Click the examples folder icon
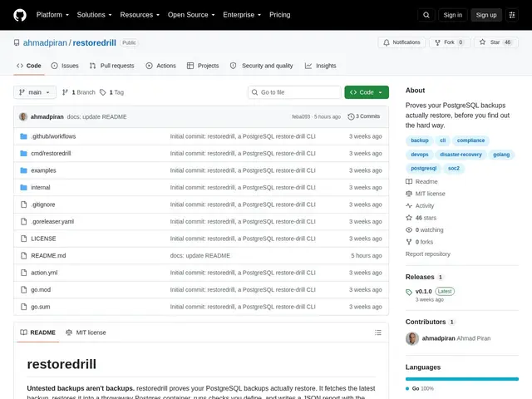This screenshot has height=399, width=532. click(x=23, y=170)
